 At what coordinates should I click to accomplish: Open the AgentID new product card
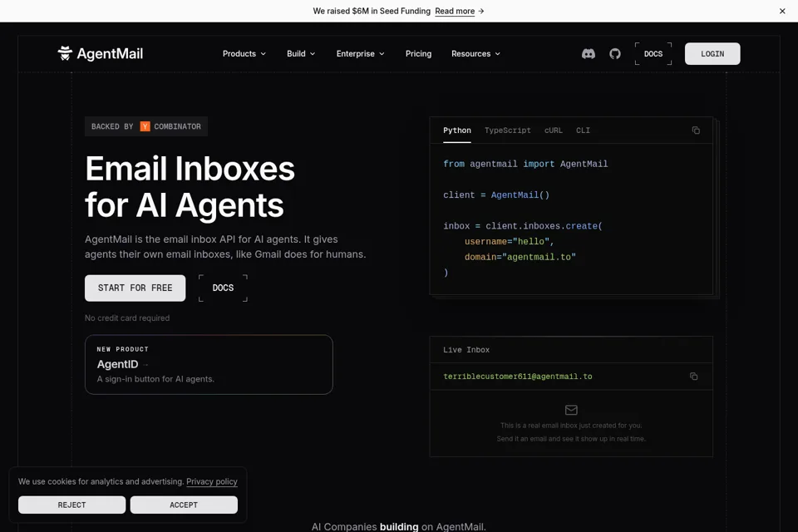209,364
